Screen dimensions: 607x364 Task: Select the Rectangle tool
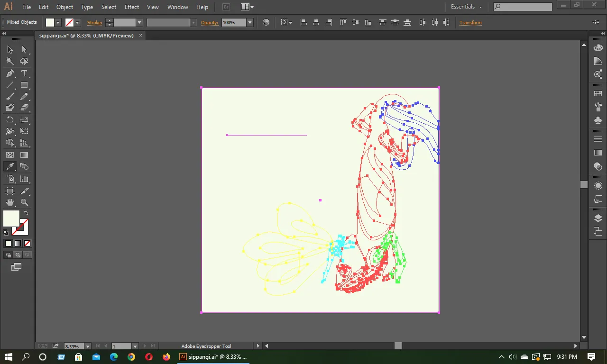(24, 85)
